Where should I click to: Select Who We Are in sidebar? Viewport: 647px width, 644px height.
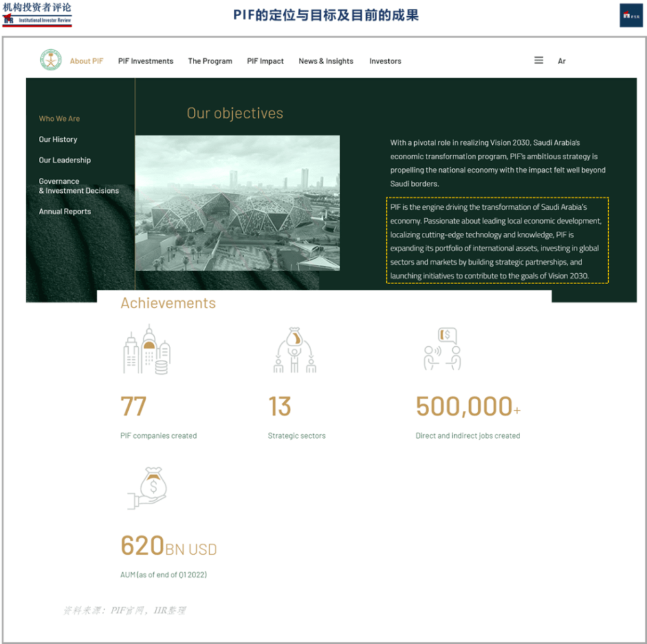pyautogui.click(x=60, y=118)
